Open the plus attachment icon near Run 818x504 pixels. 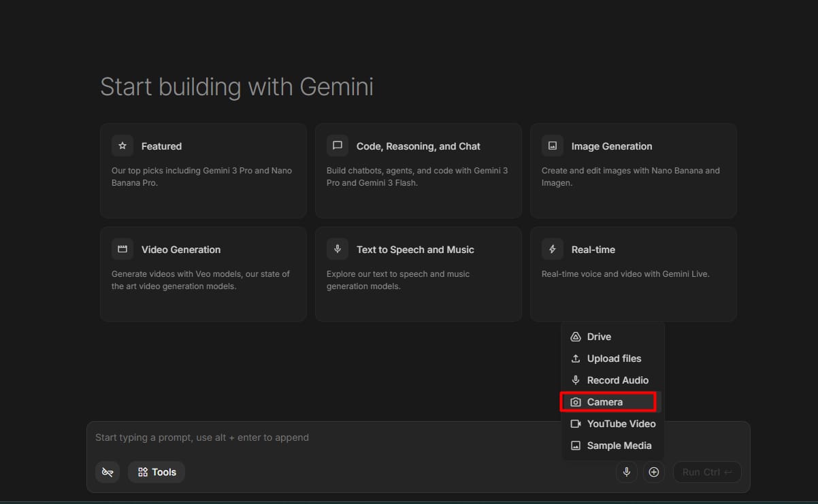(x=654, y=471)
